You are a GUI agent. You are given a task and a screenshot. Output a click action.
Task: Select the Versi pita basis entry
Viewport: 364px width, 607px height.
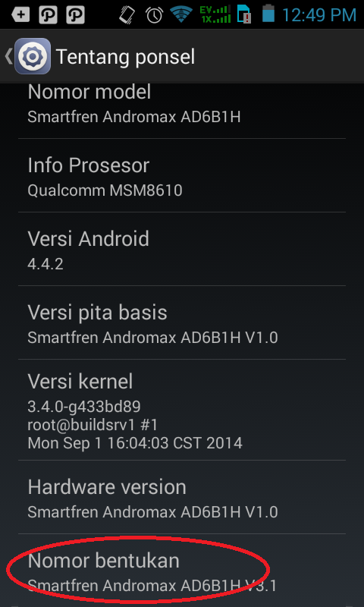coord(182,322)
